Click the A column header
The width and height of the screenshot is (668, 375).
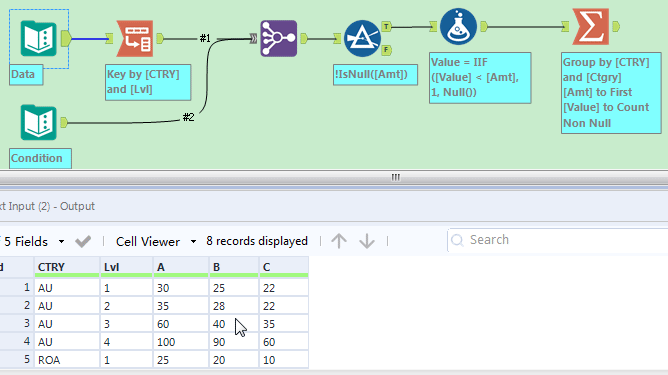pos(181,267)
